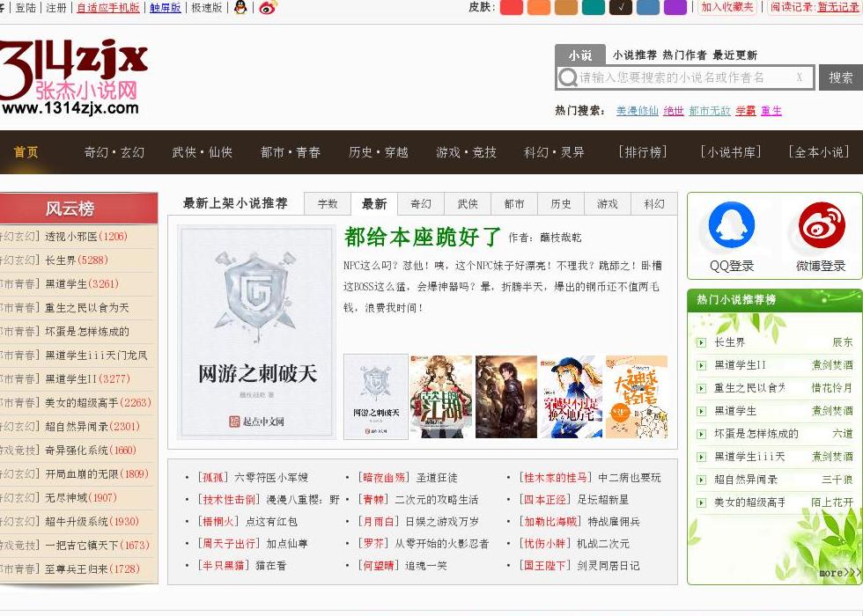
Task: Open the large 网游之刺破天 book cover
Action: (x=256, y=333)
